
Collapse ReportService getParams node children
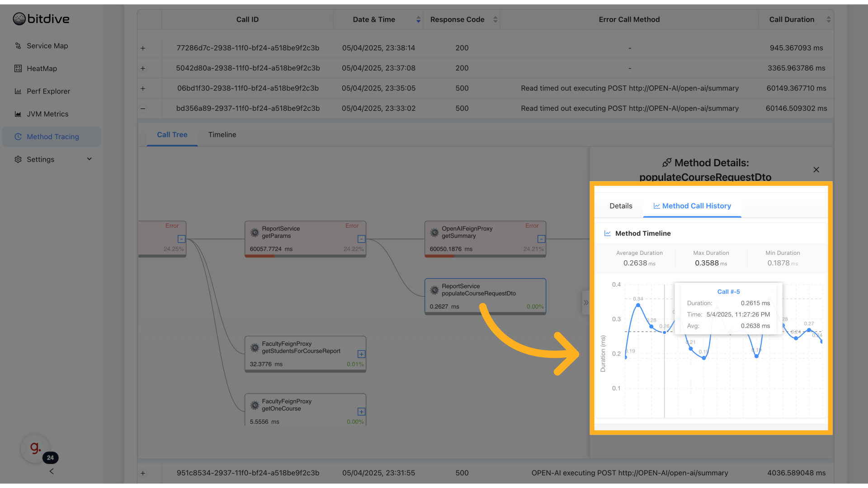tap(361, 239)
